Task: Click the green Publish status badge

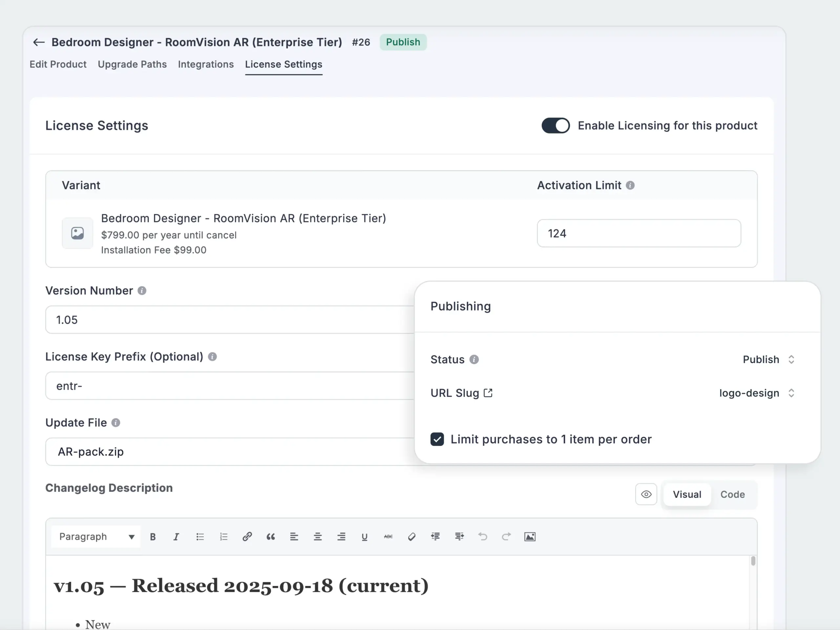Action: (403, 42)
